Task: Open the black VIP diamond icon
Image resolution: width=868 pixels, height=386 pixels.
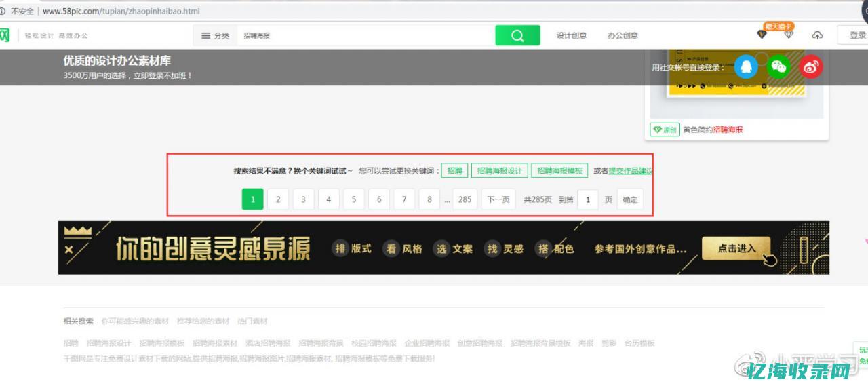Action: (762, 35)
